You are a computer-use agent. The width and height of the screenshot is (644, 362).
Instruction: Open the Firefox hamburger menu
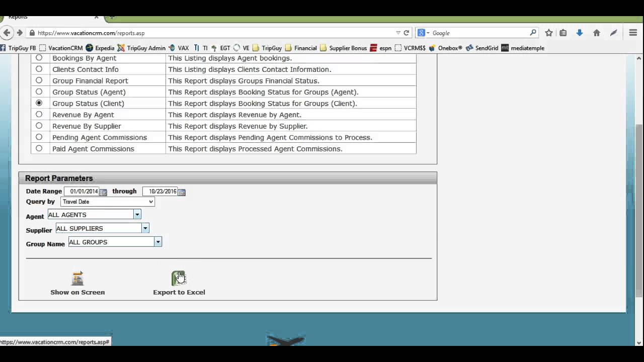tap(633, 33)
